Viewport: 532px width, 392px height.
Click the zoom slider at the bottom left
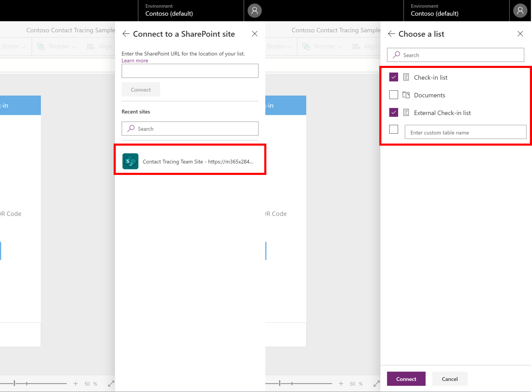tap(33, 384)
